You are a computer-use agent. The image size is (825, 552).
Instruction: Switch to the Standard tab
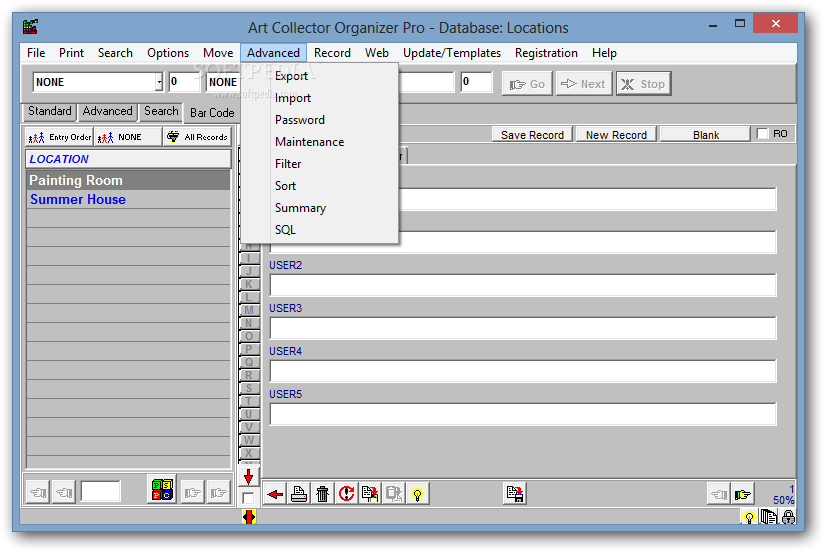click(49, 112)
